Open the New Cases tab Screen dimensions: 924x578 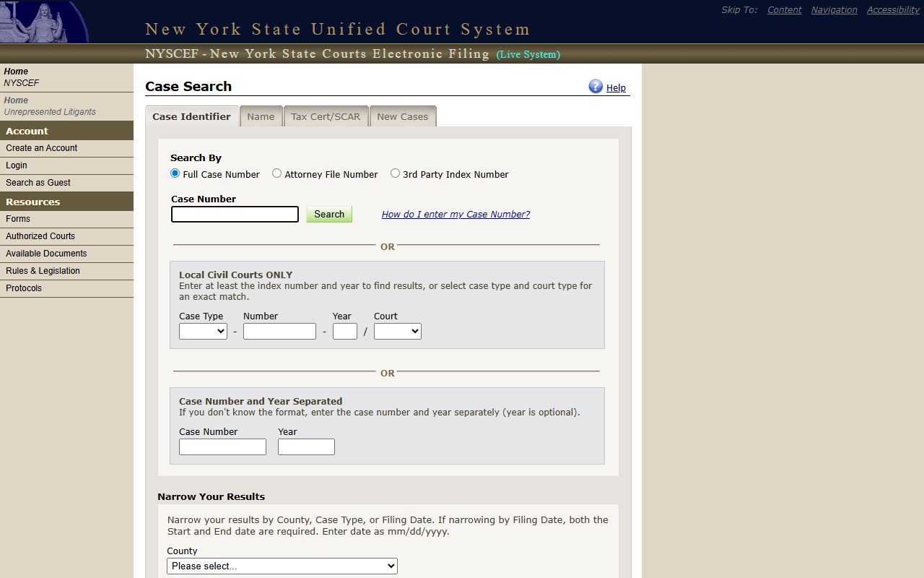(x=402, y=116)
